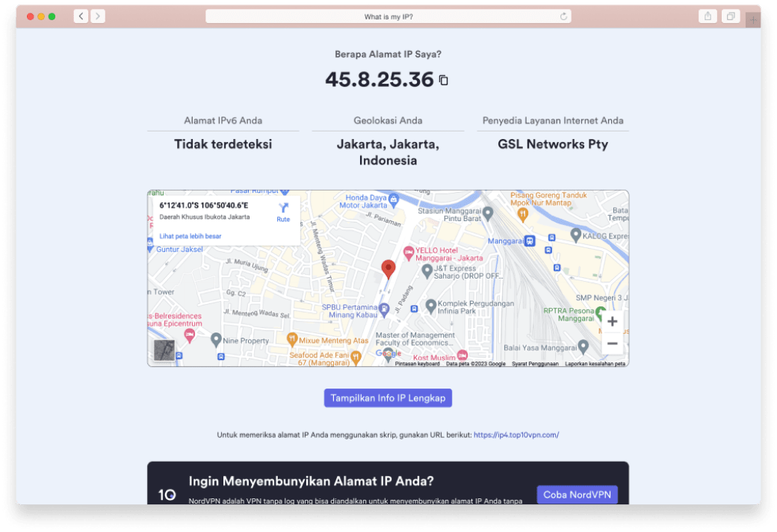Click Komplek Pergudangan Infinia Park pin
The width and height of the screenshot is (777, 532).
(x=430, y=306)
